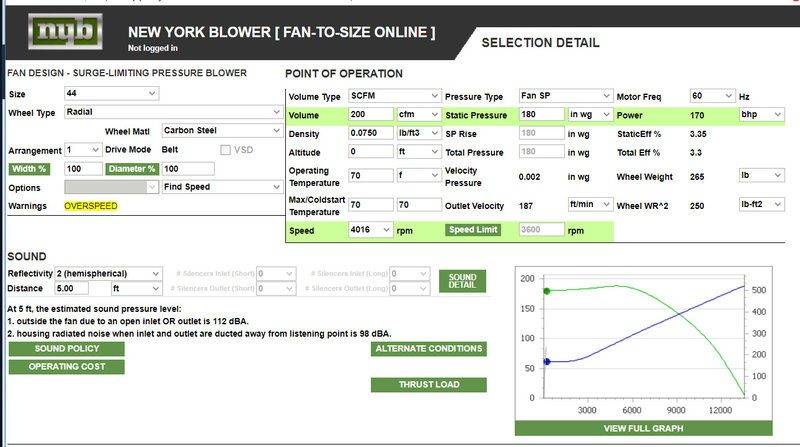Open the Reflectivity hemispherical dropdown
Viewport: 800px width, 447px height.
tap(108, 274)
